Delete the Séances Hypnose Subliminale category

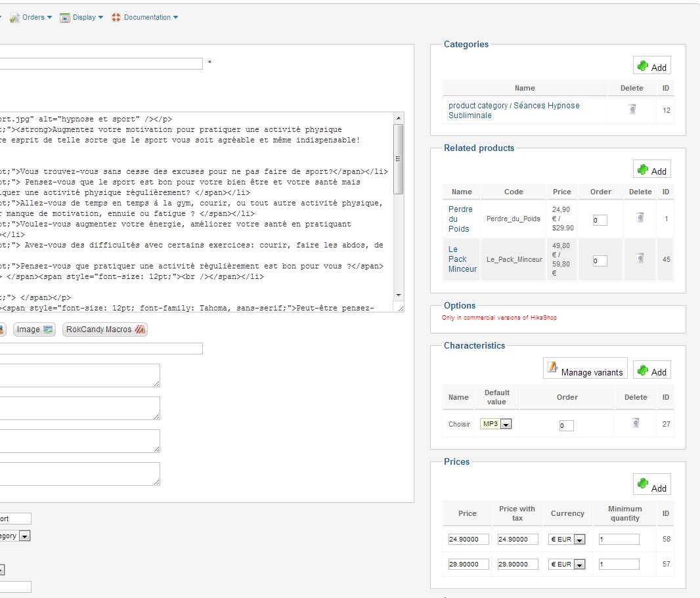point(632,110)
